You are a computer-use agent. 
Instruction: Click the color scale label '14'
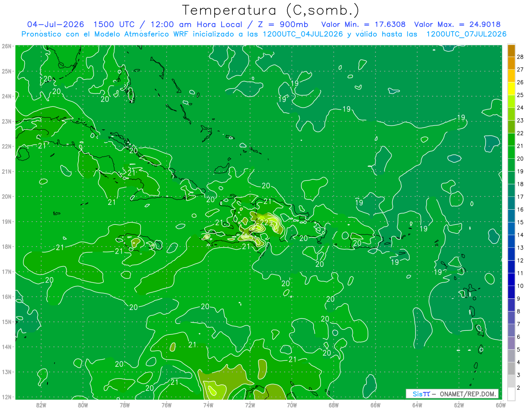[521, 235]
